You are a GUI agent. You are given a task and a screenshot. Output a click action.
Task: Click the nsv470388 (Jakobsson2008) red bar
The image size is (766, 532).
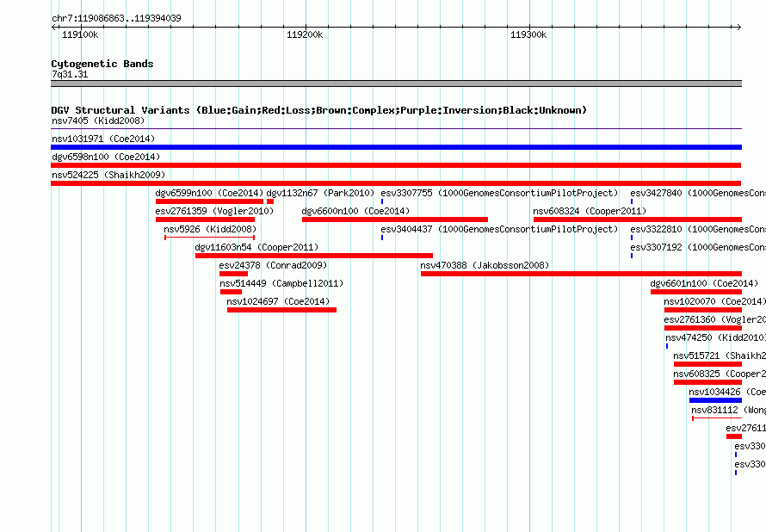581,274
